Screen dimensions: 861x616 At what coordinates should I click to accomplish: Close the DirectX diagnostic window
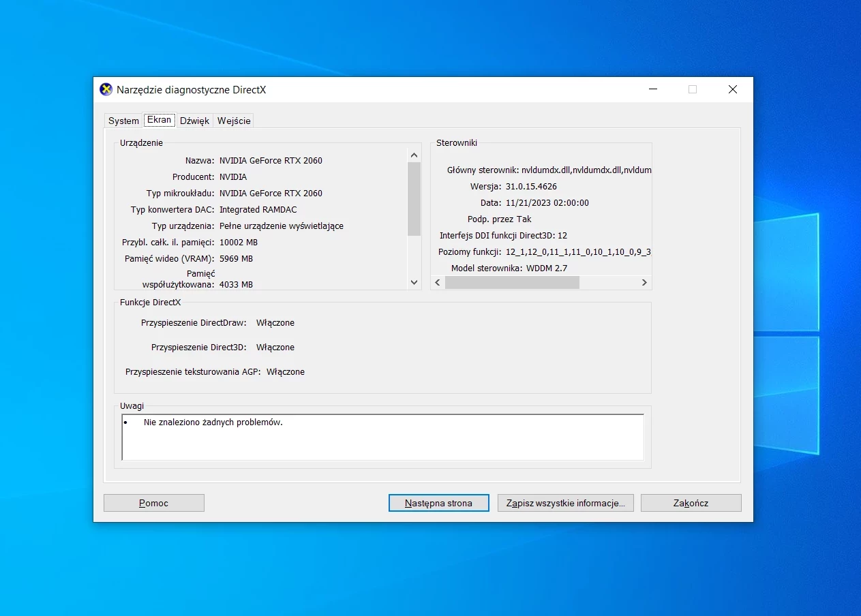tap(733, 89)
